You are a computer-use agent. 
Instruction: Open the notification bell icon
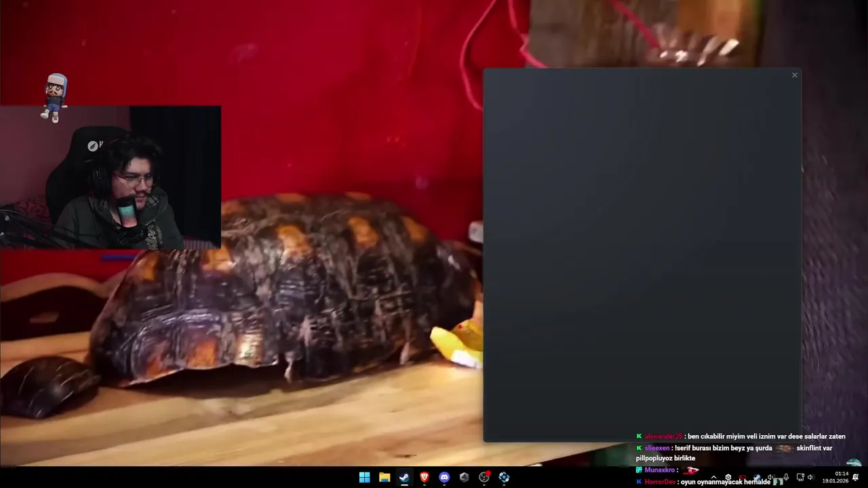(855, 477)
